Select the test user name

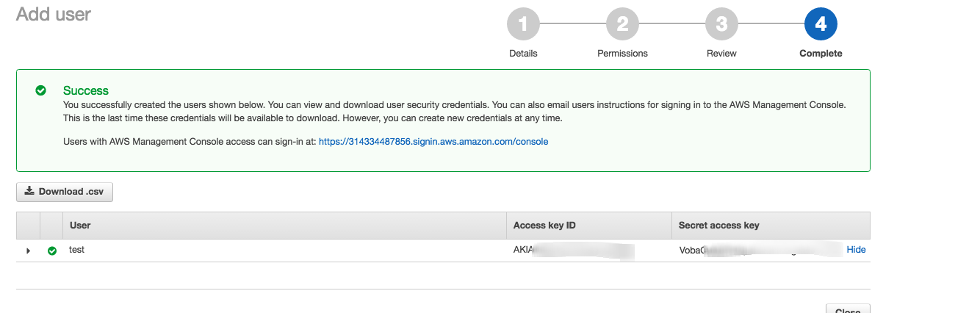coord(76,250)
